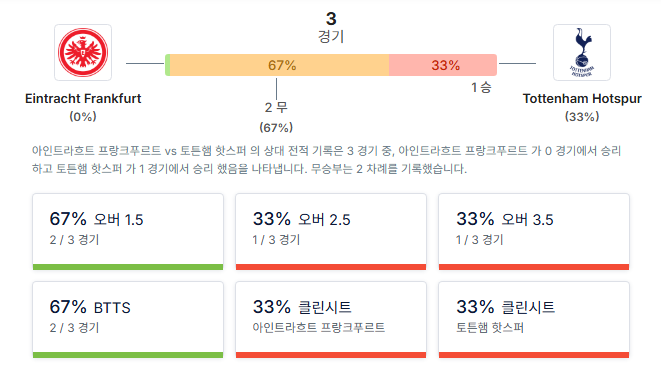Image resolution: width=661 pixels, height=369 pixels.
Task: Select the 67% BTTS card
Action: [128, 320]
